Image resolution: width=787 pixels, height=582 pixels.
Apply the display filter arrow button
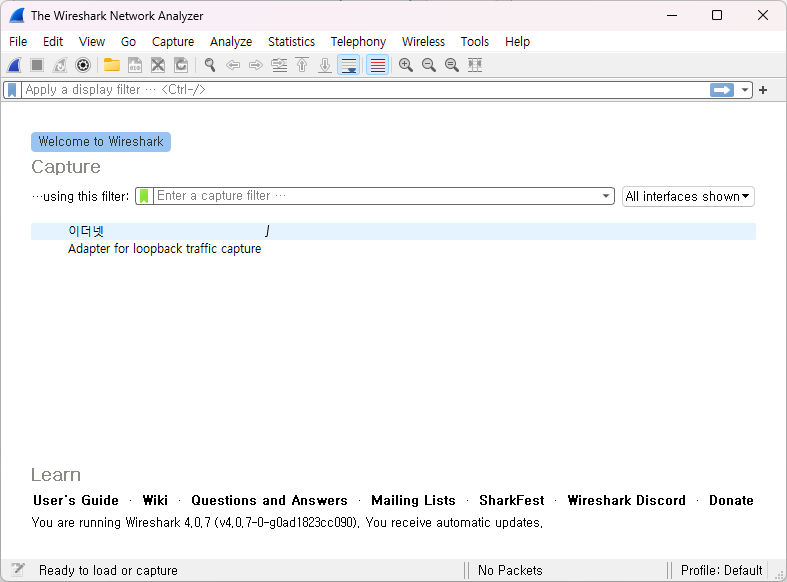722,90
